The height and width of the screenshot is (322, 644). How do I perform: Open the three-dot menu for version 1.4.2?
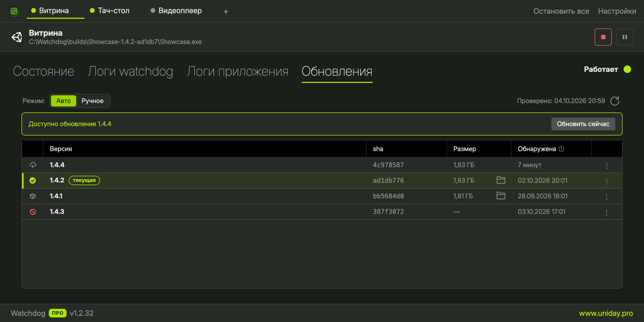pos(606,181)
